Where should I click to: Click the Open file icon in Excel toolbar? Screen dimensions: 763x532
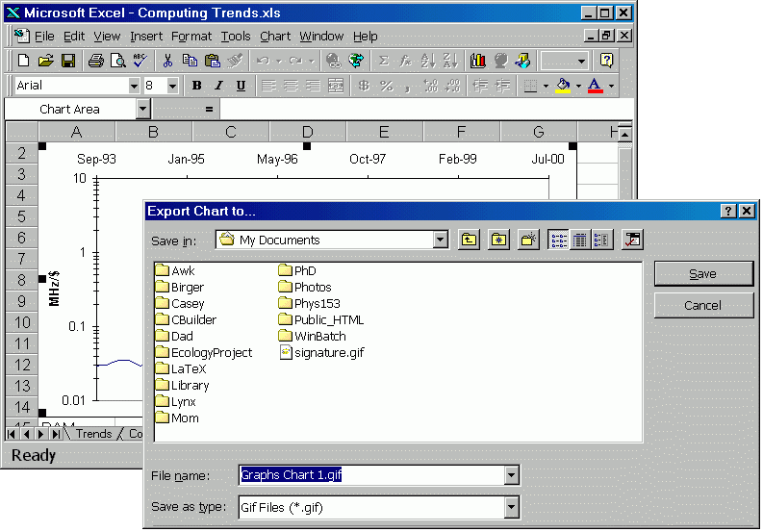click(46, 61)
